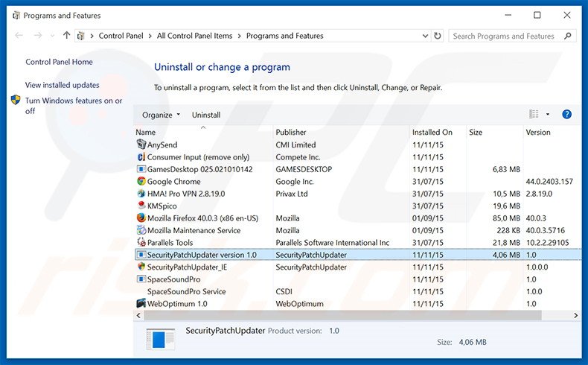
Task: Open the recent locations dropdown arrow
Action: [x=52, y=36]
